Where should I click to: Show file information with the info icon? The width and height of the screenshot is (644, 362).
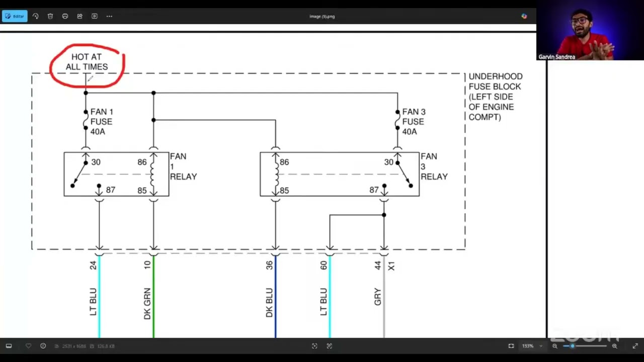[x=43, y=346]
